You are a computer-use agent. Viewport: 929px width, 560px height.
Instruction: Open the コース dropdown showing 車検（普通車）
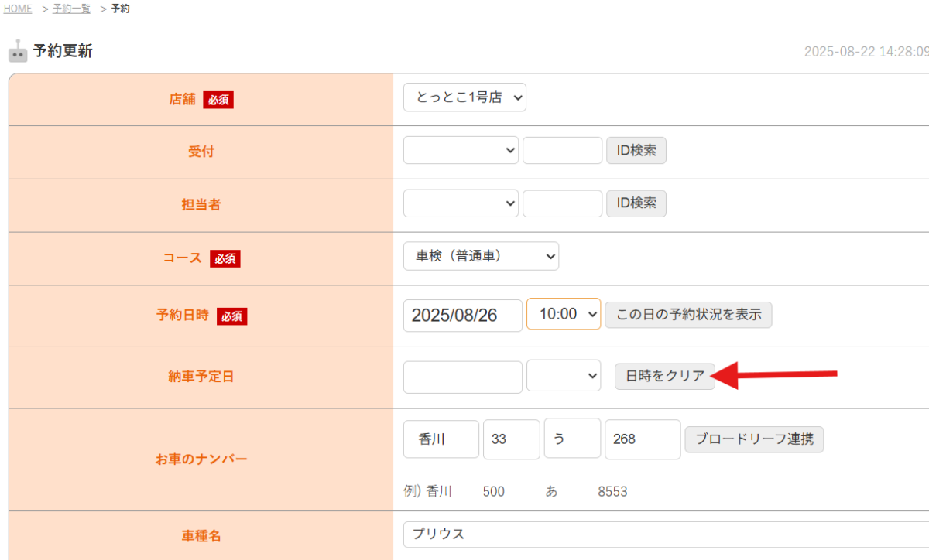point(481,256)
